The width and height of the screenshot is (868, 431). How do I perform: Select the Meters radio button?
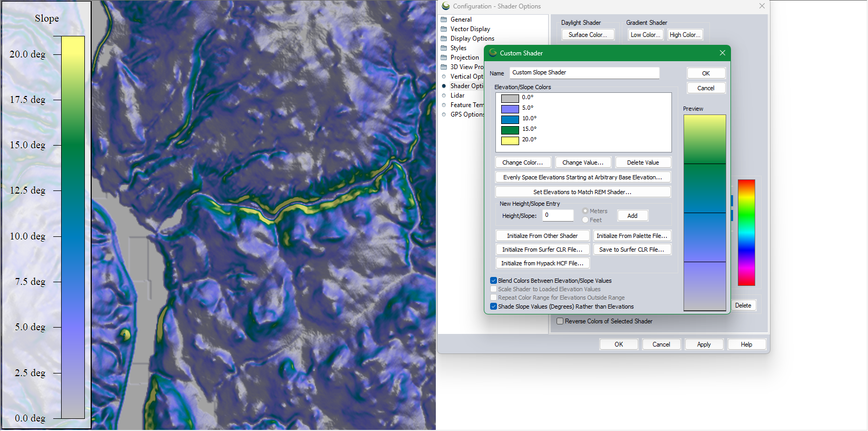pyautogui.click(x=585, y=211)
